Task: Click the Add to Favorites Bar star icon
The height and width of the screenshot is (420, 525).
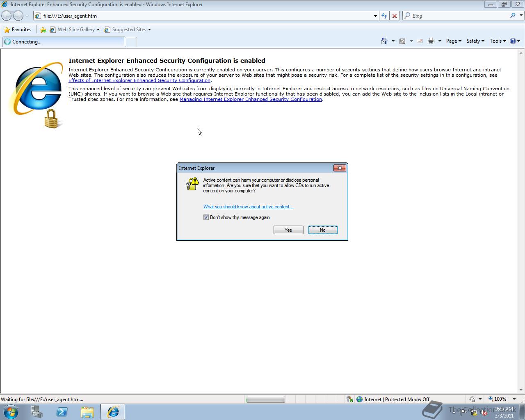Action: coord(43,30)
